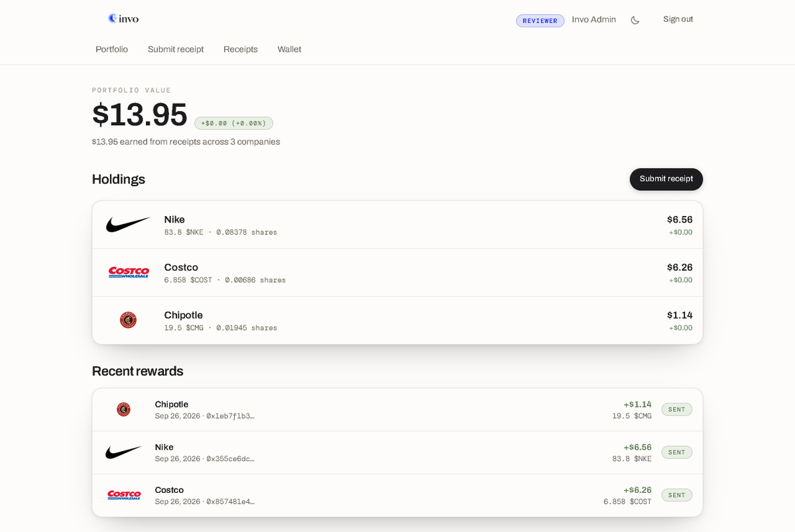Image resolution: width=795 pixels, height=532 pixels.
Task: Click the +$6.26 Costco reward amount
Action: (637, 490)
